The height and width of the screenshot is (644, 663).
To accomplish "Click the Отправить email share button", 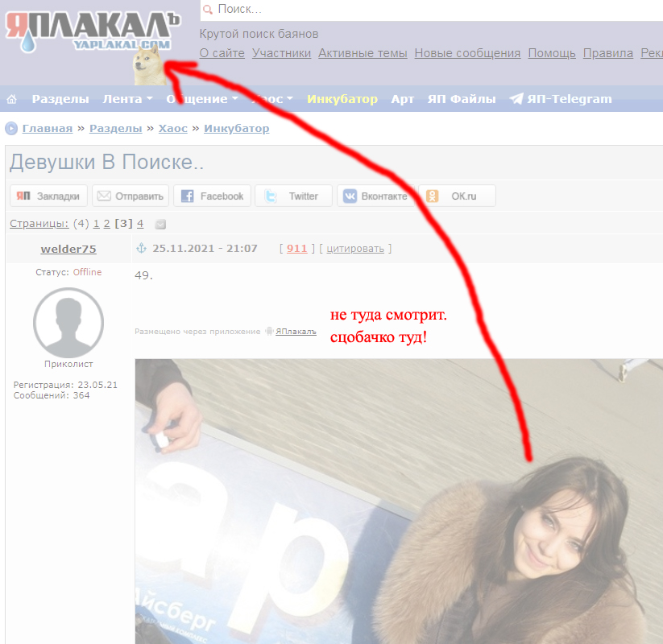I will tap(131, 196).
